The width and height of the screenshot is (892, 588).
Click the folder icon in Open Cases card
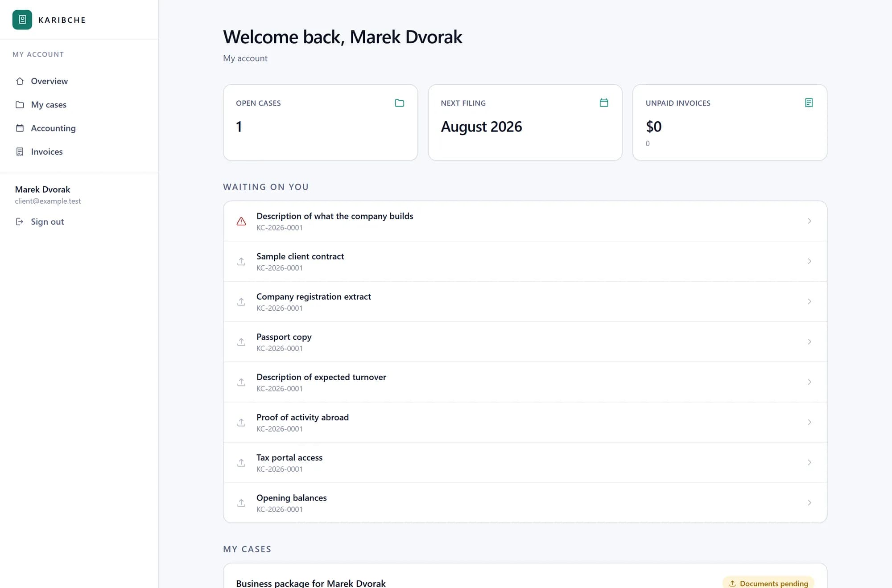click(400, 103)
